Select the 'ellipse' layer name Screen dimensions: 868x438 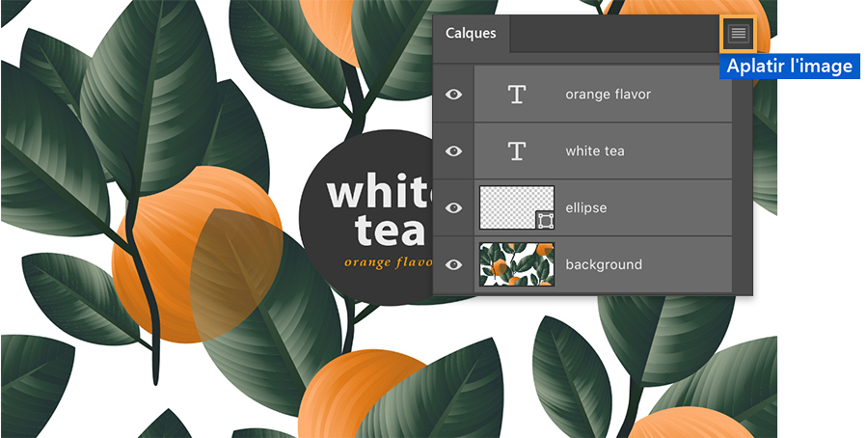[x=585, y=208]
